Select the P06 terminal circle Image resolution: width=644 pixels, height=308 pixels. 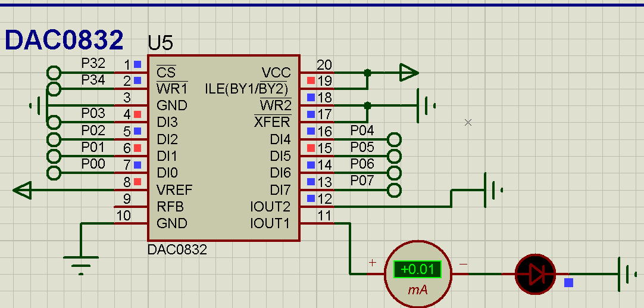[x=394, y=173]
